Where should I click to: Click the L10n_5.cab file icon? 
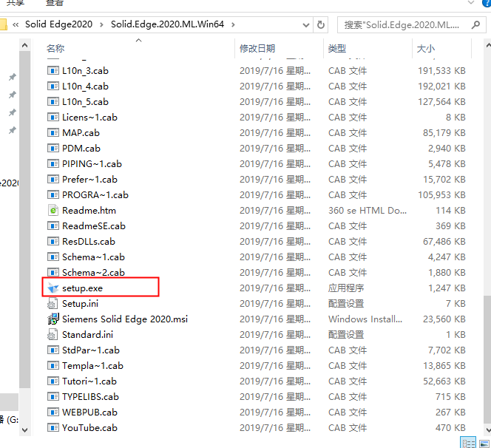coord(53,102)
